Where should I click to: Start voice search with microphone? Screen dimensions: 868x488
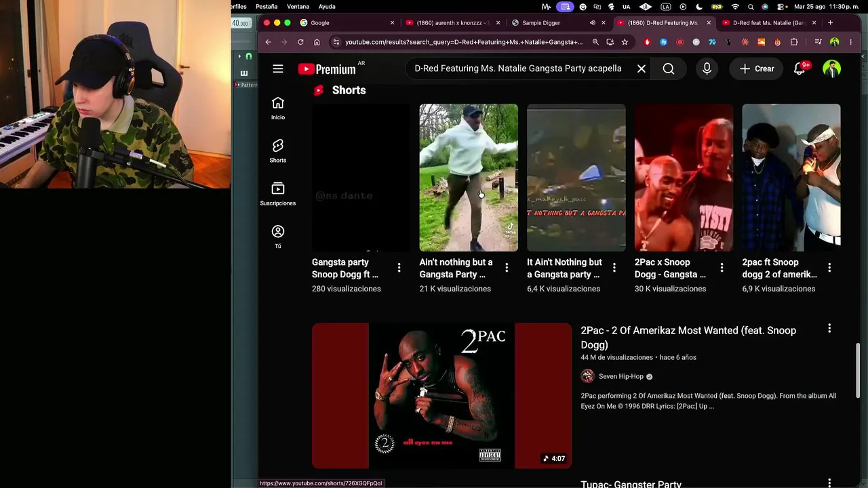pos(707,68)
